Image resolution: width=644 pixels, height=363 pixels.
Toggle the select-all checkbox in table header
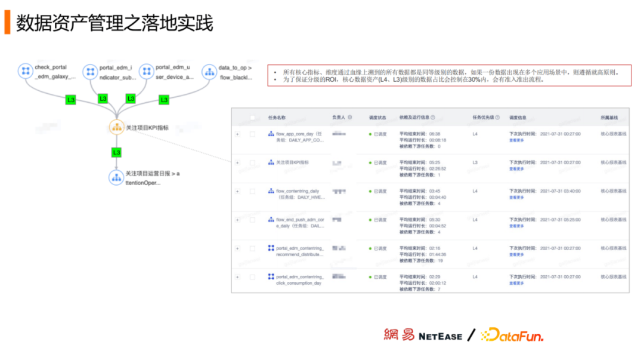pos(253,118)
